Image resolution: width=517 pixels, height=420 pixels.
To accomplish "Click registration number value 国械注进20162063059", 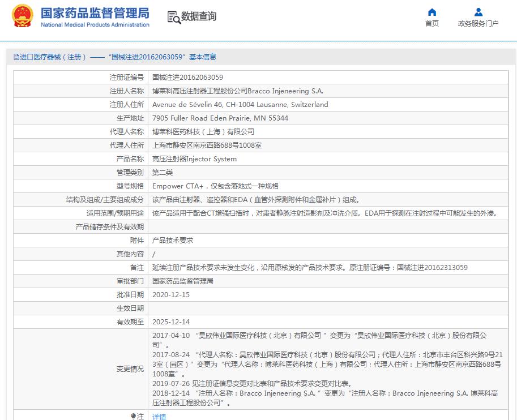I will tap(187, 78).
